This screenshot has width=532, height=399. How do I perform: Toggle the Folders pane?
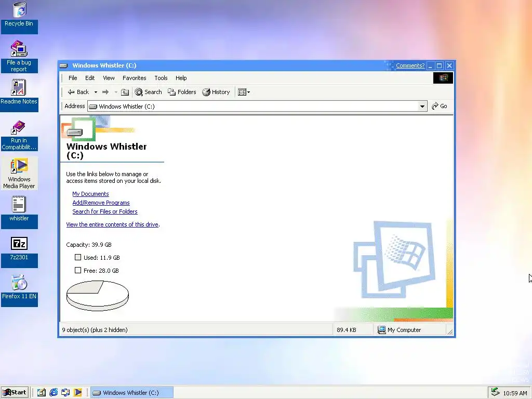182,92
